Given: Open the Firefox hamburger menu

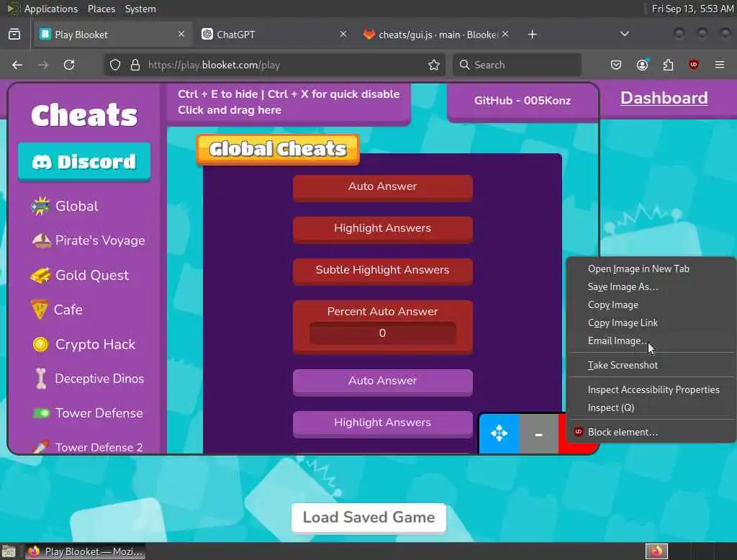Looking at the screenshot, I should (720, 64).
